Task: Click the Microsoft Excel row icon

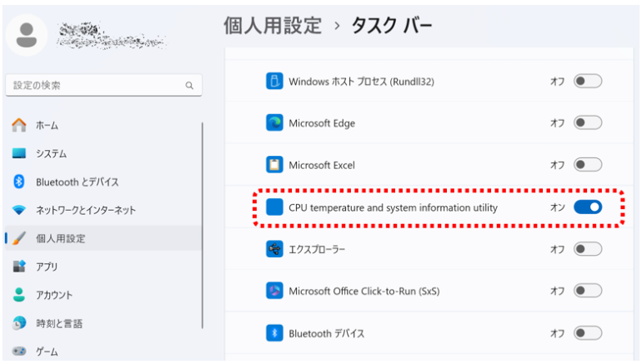Action: 274,165
